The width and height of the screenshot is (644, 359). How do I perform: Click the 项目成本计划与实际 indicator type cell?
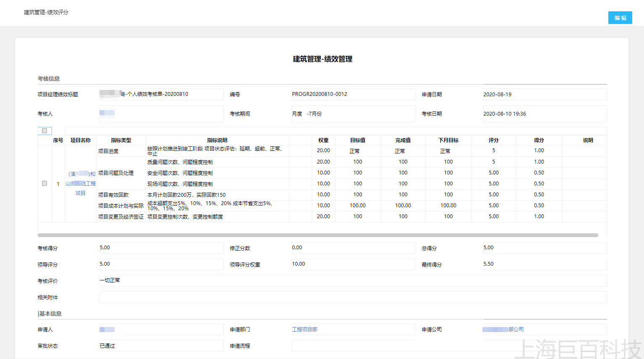(121, 206)
